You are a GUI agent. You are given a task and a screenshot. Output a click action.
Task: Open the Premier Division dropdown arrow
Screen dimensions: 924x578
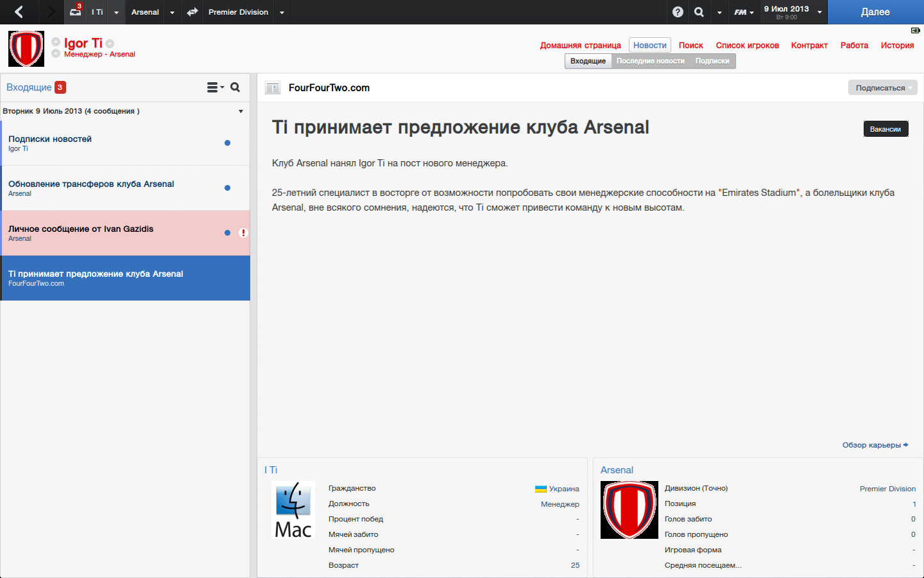[x=282, y=12]
